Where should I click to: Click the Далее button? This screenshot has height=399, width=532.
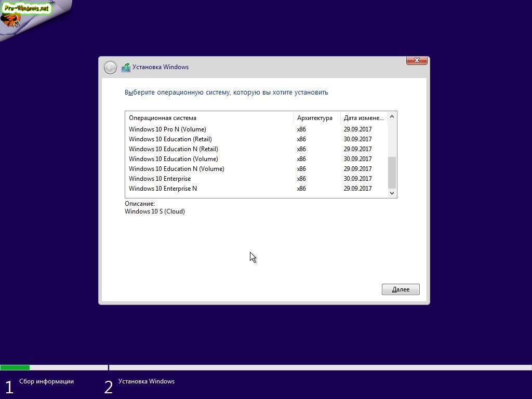[401, 289]
